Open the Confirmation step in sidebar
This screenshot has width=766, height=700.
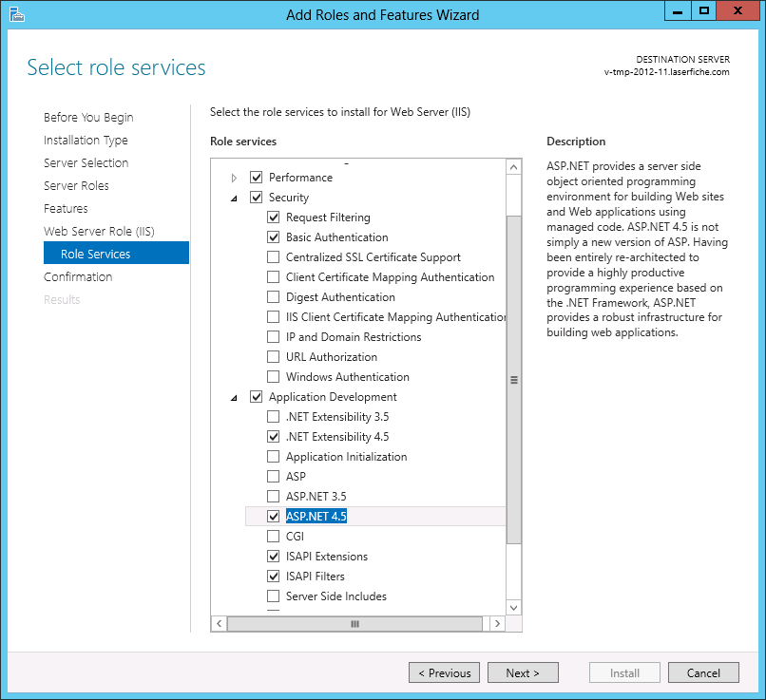click(78, 277)
